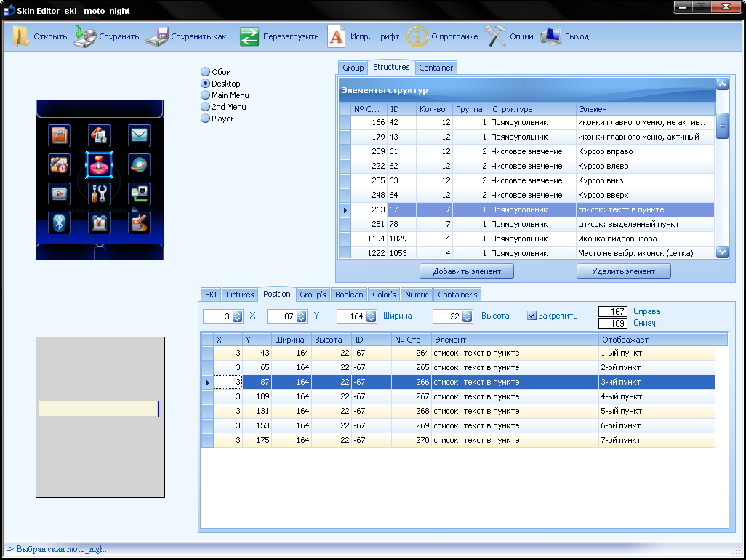Open Опции tools icon
746x560 pixels.
(x=496, y=36)
